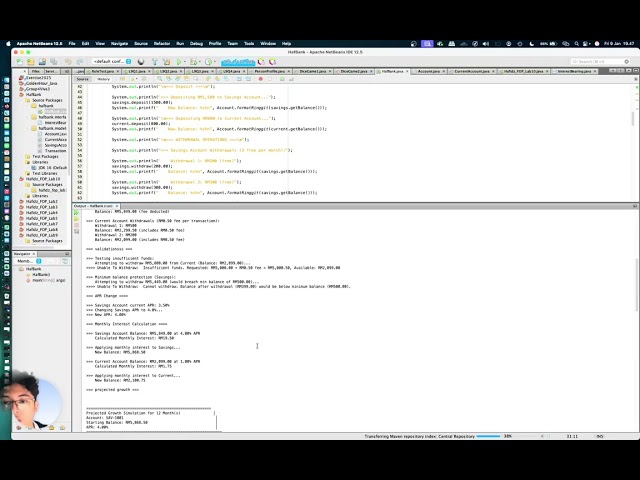Viewport: 640px width, 480px height.
Task: Click the globe browser icon in toolbar
Action: [x=141, y=62]
